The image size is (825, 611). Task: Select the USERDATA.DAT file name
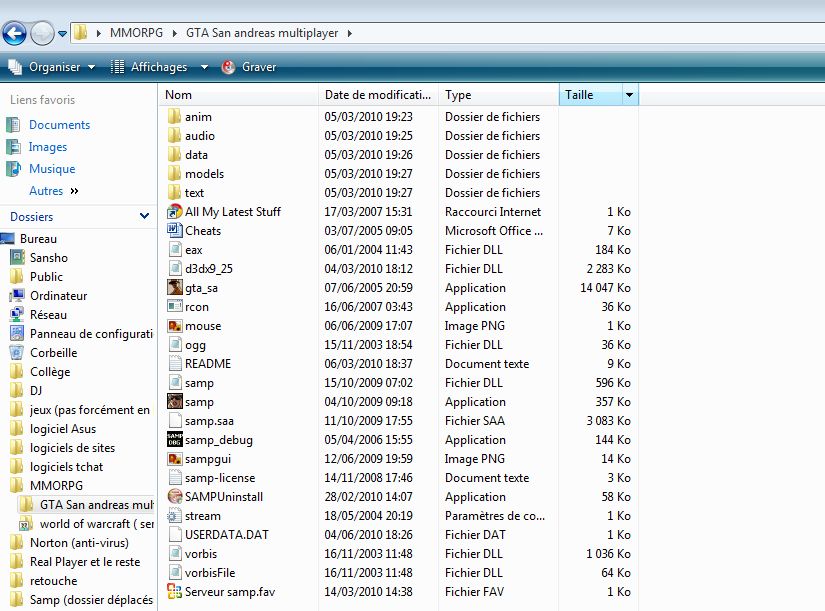tap(227, 535)
